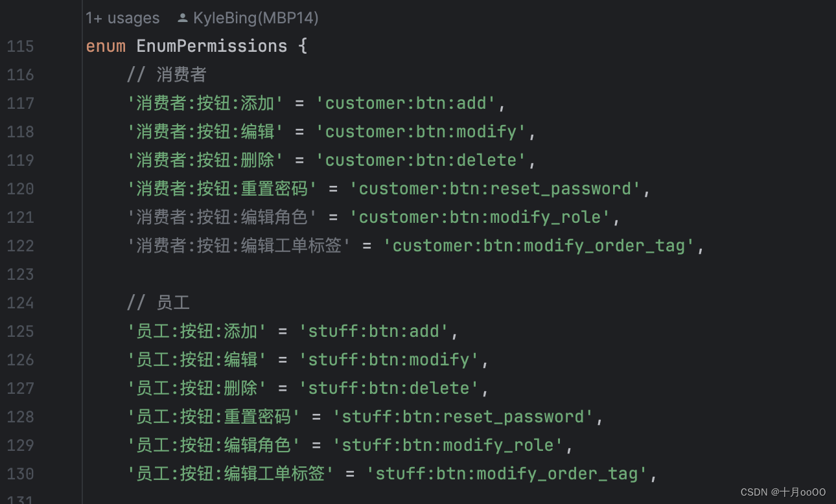The image size is (836, 504).
Task: Open the '1+ usages' inlay hint
Action: (122, 18)
